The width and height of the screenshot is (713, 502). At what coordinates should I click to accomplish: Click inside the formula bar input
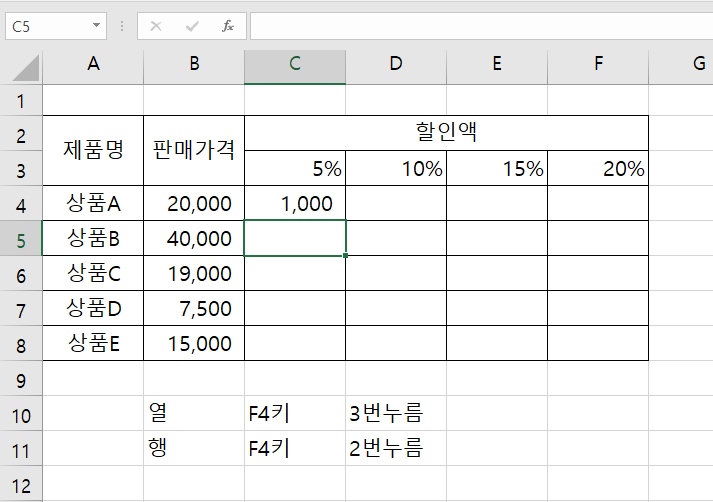(482, 26)
